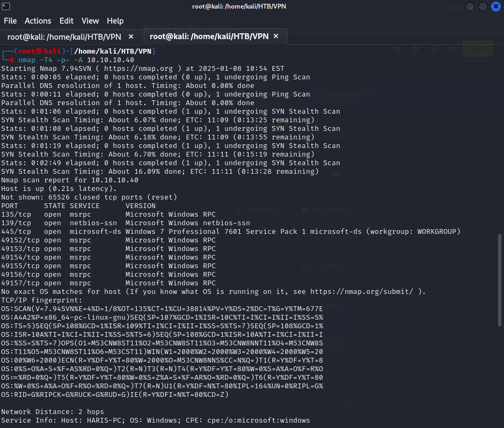Click the question-mark help icon in the background browser
The height and width of the screenshot is (428, 504).
(x=434, y=48)
